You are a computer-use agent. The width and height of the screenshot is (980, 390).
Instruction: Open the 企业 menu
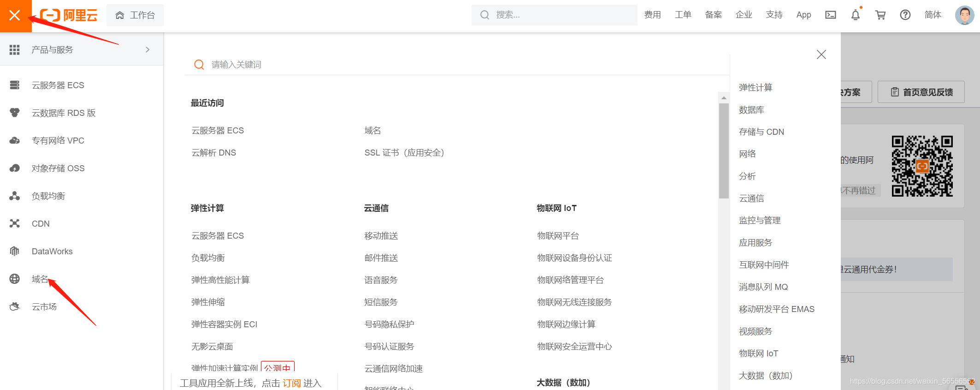click(x=744, y=15)
